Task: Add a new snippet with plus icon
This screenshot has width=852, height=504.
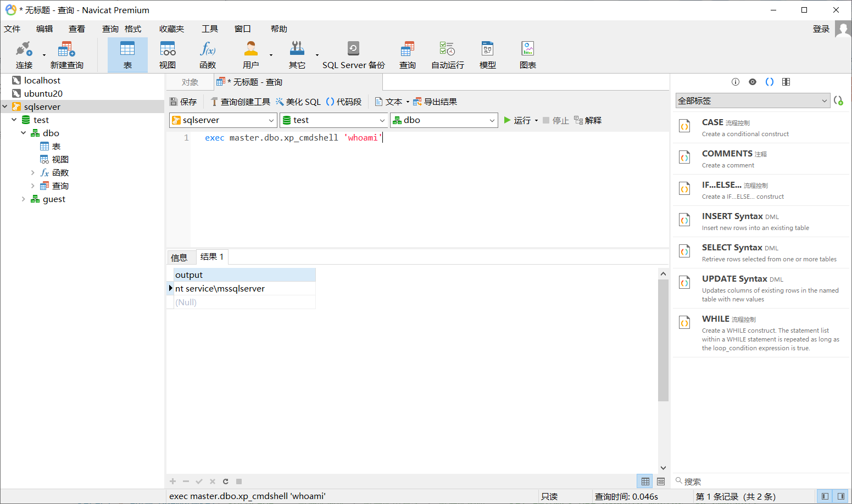Action: point(838,100)
